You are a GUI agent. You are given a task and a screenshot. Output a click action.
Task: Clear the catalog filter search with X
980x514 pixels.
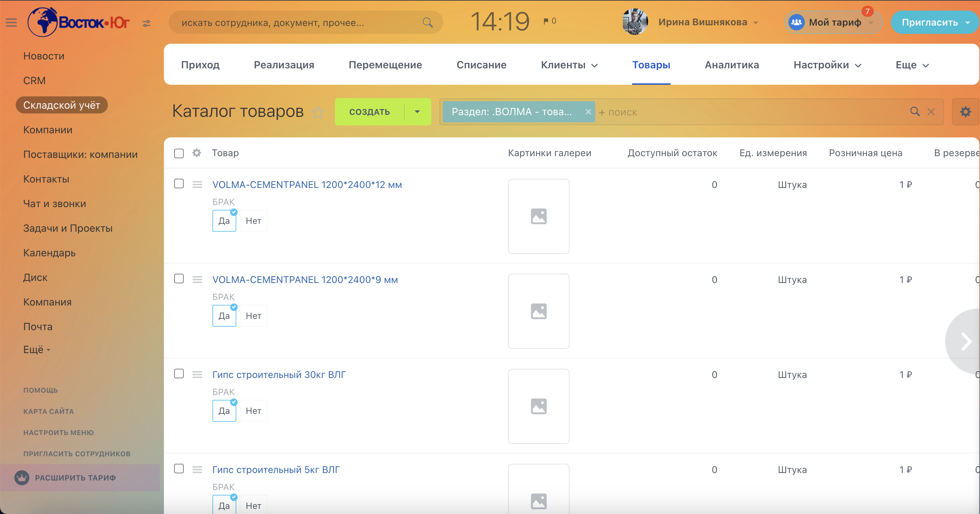coord(931,112)
